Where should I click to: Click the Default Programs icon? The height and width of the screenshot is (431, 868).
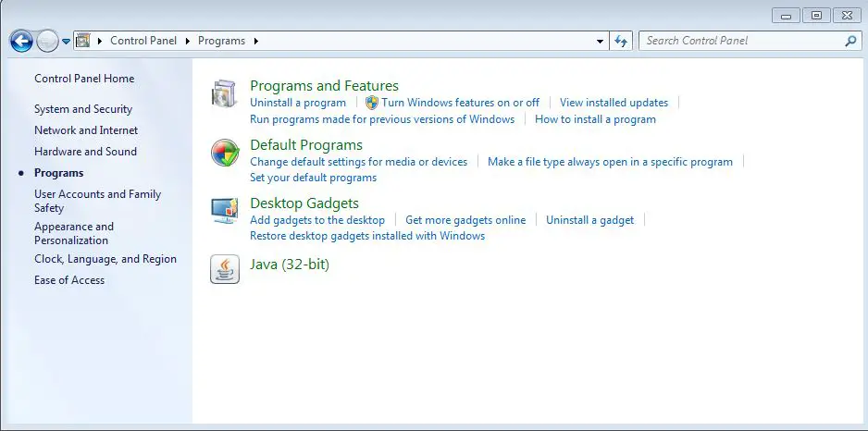tap(225, 153)
